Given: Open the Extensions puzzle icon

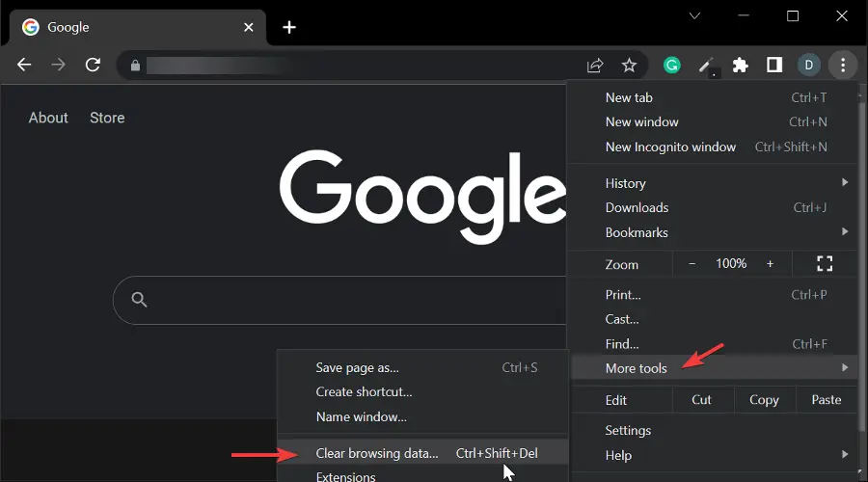Looking at the screenshot, I should pyautogui.click(x=740, y=66).
